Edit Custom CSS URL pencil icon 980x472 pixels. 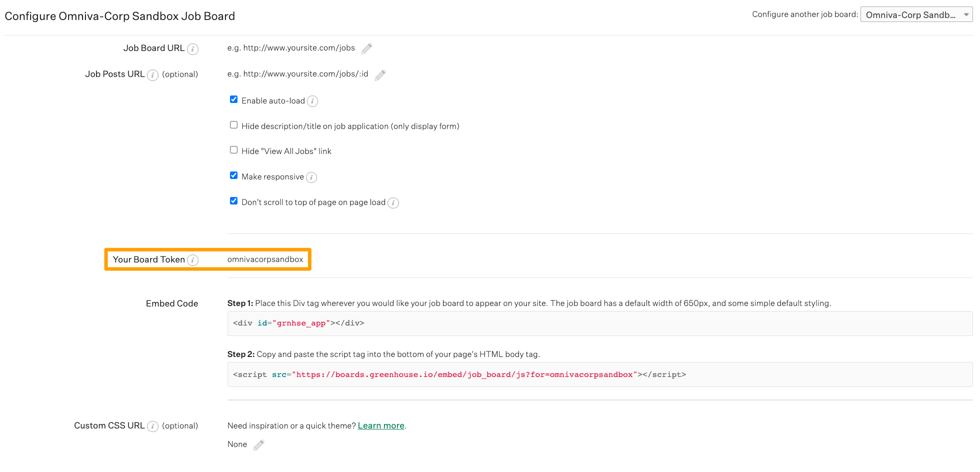click(258, 445)
